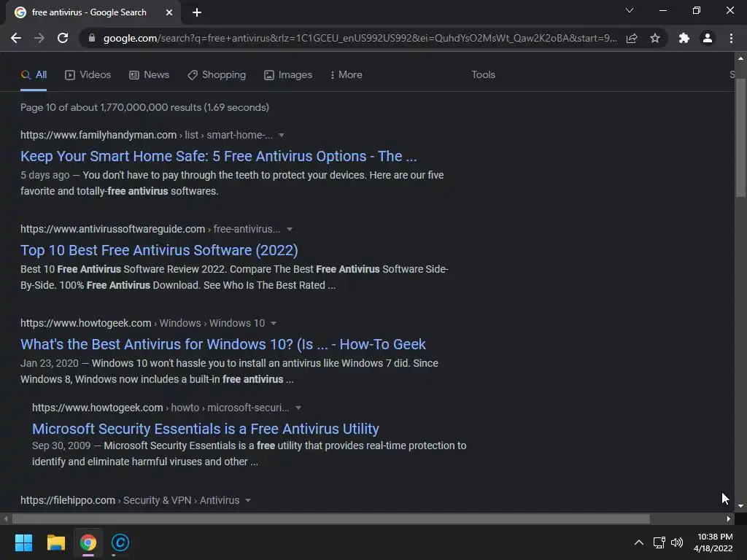
Task: Switch to News results tab
Action: coord(149,75)
